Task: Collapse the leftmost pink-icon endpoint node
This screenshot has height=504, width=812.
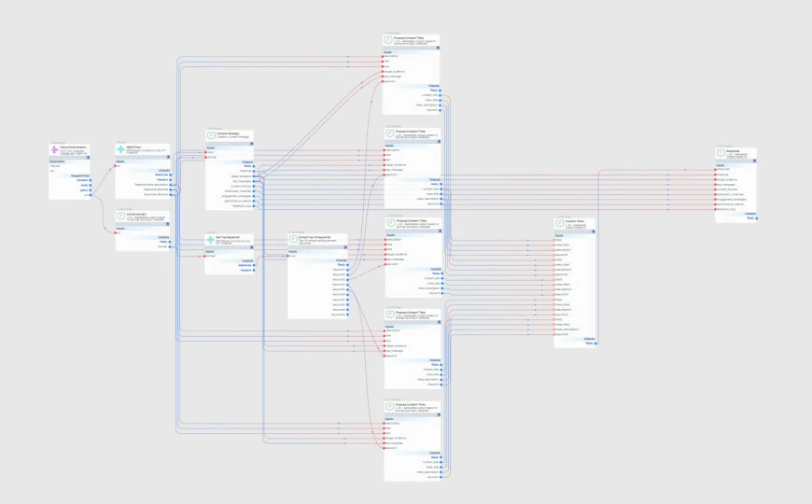Action: click(88, 158)
